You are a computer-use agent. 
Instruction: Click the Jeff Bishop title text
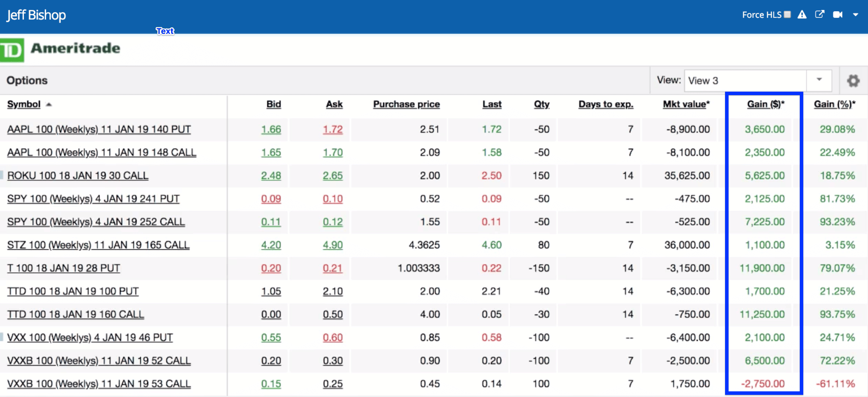[x=36, y=15]
